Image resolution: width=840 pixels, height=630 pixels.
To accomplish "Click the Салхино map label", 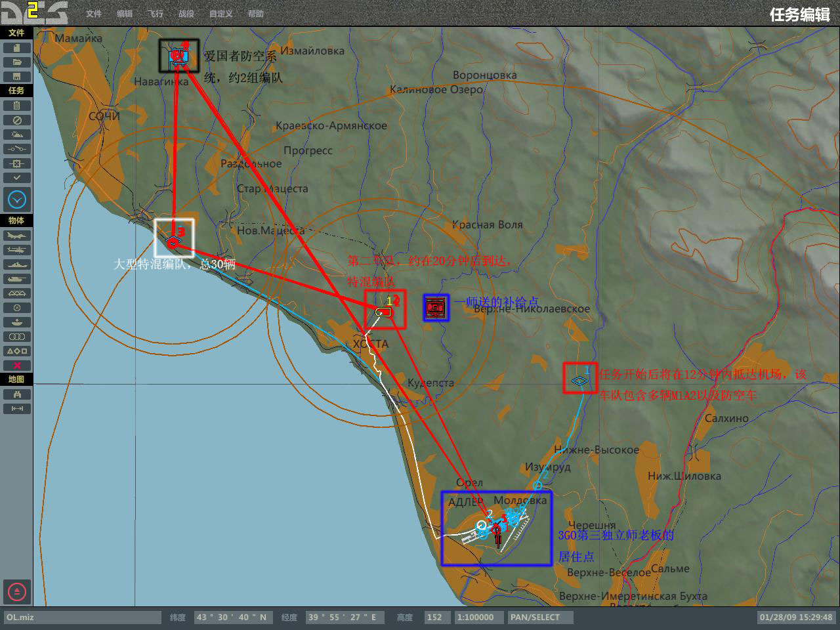I will [726, 418].
